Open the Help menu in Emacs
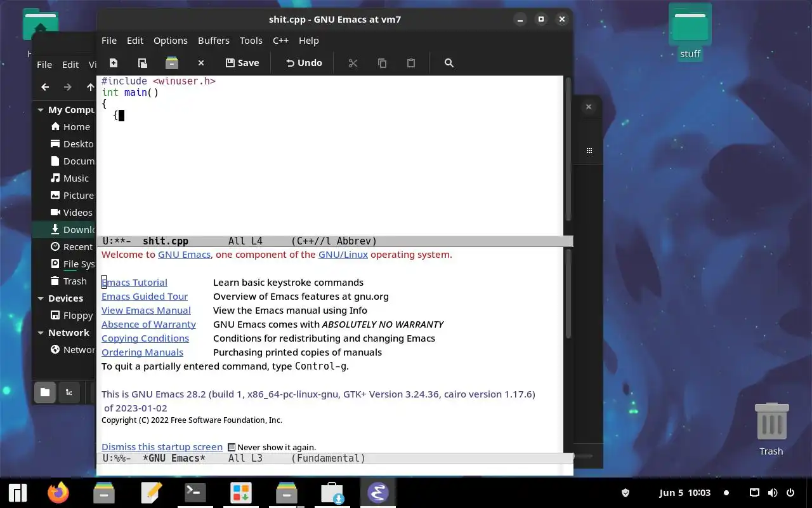The height and width of the screenshot is (508, 812). click(x=309, y=40)
